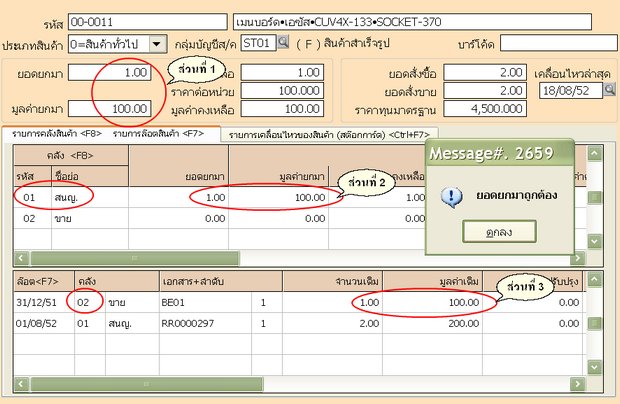The image size is (620, 404).
Task: Click the up arrow of the warehouse grid scrollbar
Action: 595,154
